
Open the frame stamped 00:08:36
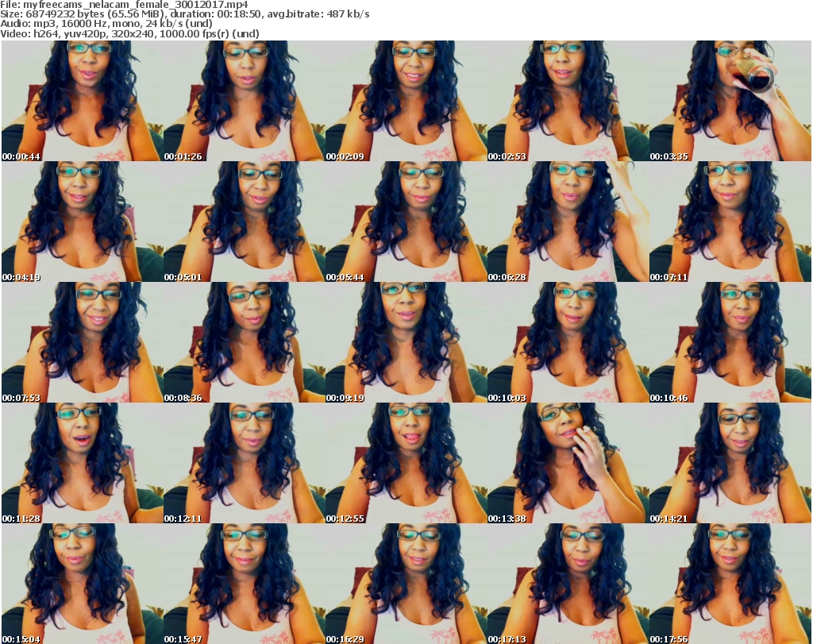tap(245, 342)
